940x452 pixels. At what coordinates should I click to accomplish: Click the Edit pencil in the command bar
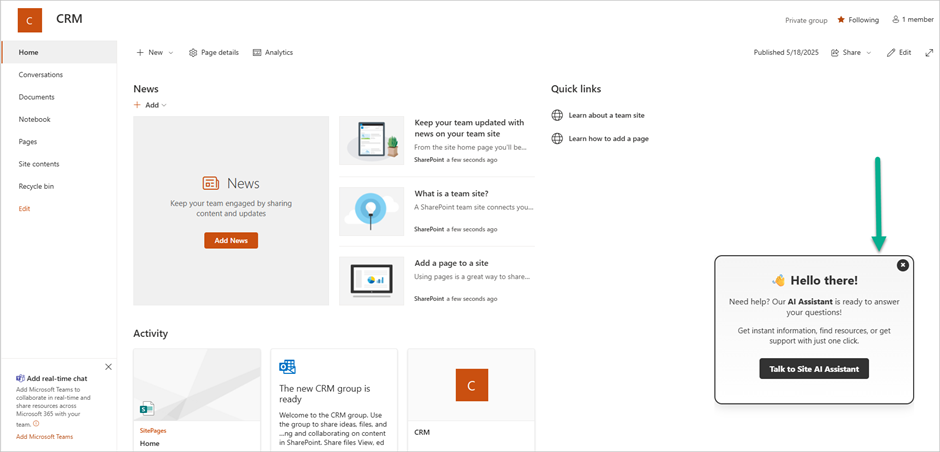[x=891, y=53]
